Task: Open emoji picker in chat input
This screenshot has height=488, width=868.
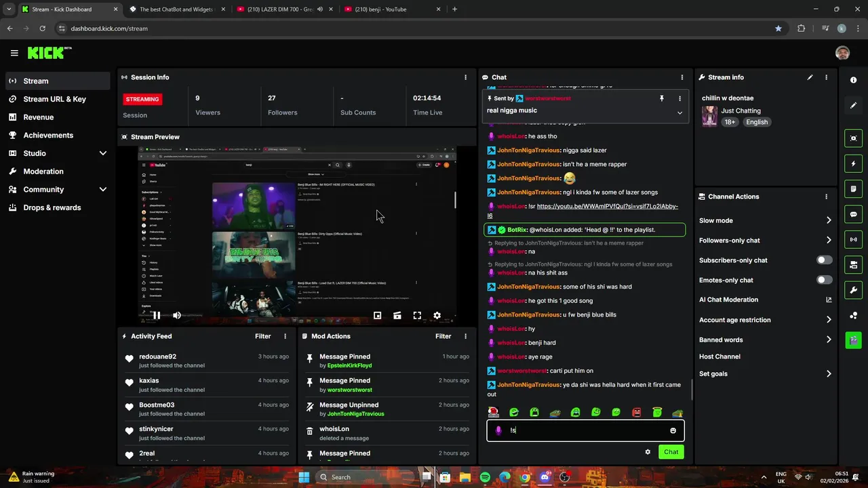Action: pos(673,430)
